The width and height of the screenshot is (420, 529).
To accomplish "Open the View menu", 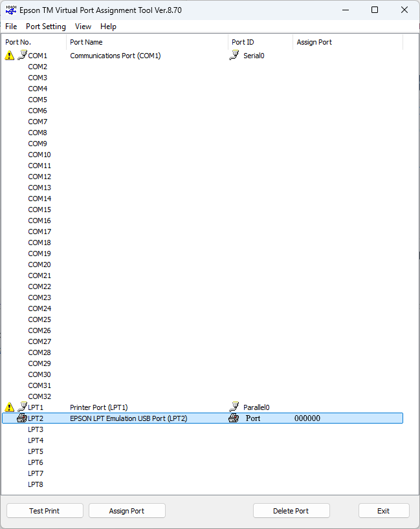I will click(83, 27).
